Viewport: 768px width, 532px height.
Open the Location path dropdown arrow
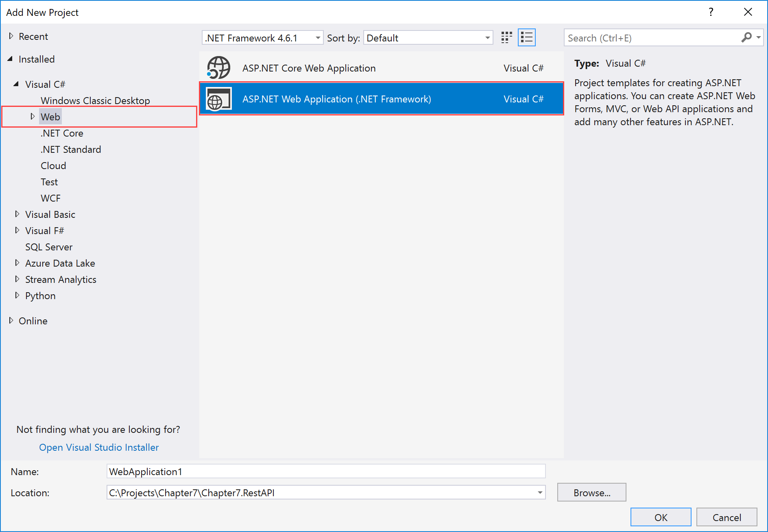tap(540, 493)
